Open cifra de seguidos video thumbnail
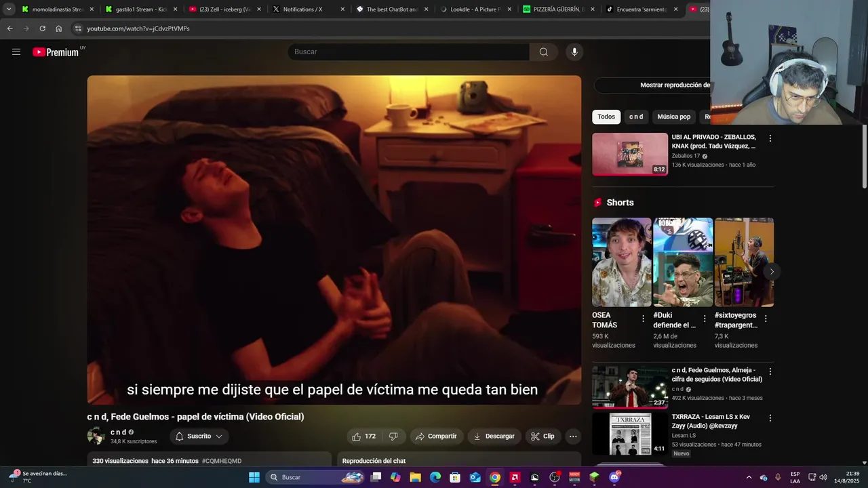The image size is (868, 488). tap(630, 388)
